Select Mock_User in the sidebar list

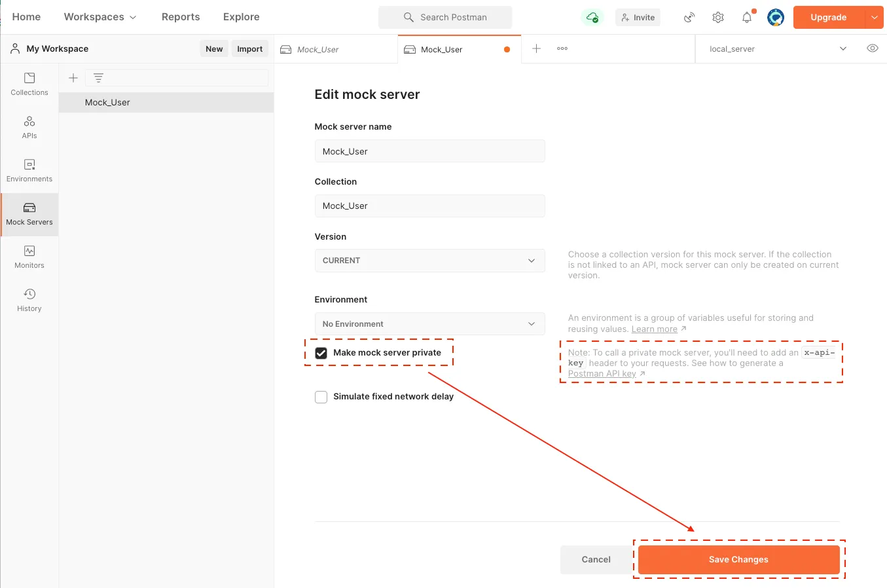pyautogui.click(x=166, y=102)
